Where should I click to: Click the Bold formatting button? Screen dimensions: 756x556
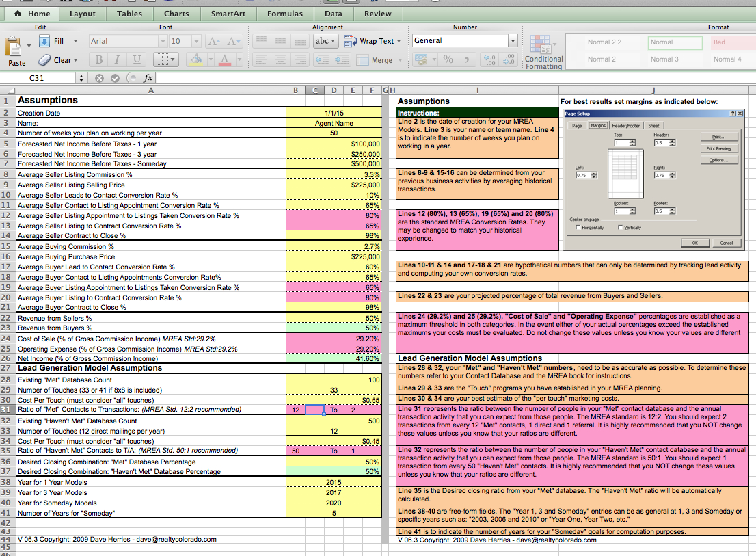pos(100,60)
